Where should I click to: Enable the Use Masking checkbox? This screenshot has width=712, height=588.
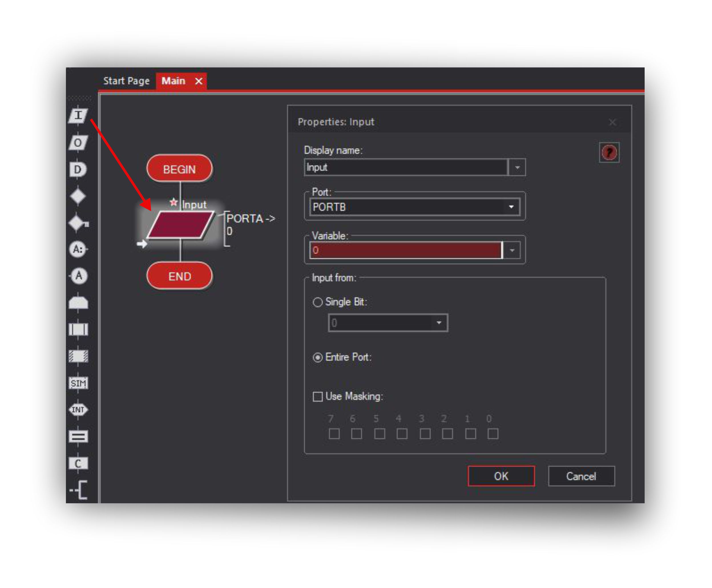(x=317, y=397)
